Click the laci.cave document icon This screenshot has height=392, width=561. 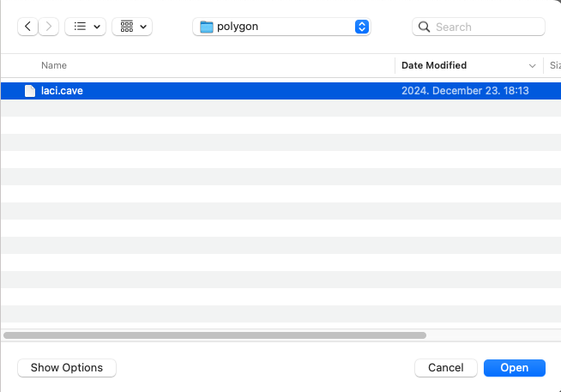point(29,90)
